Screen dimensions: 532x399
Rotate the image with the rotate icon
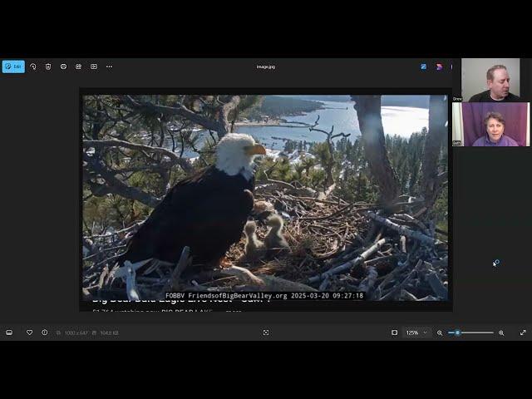(33, 66)
